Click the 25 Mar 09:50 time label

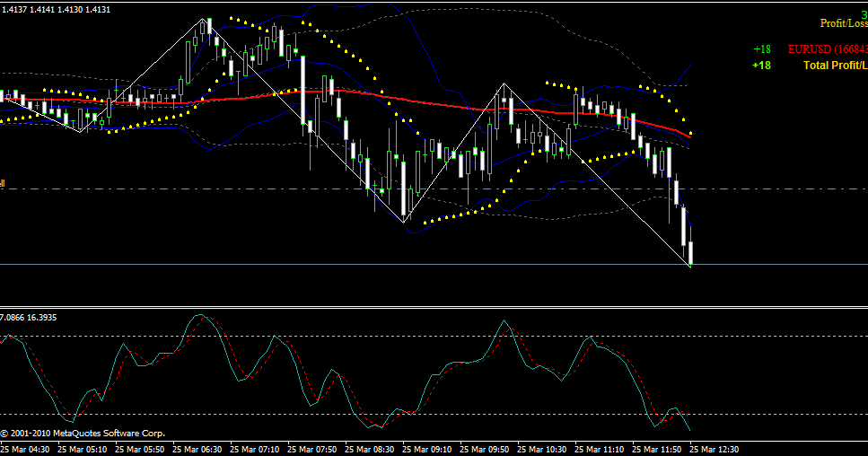(x=485, y=450)
